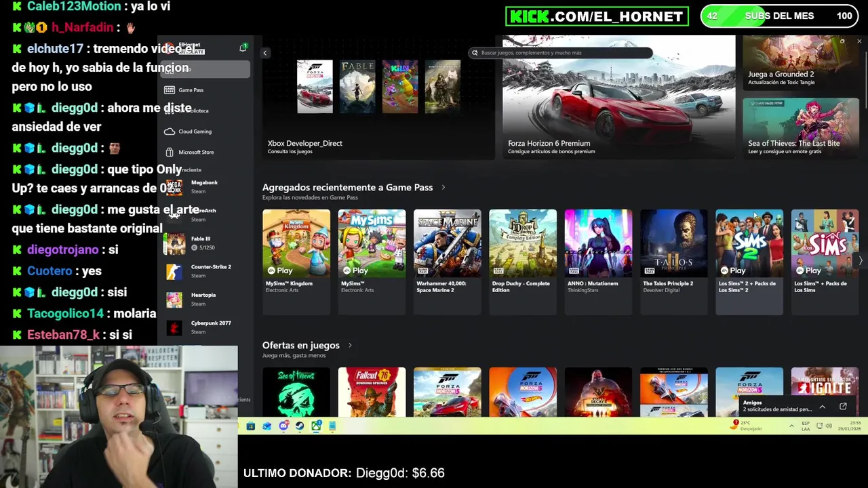Select Kiln cover in Developer_Direct banner
The image size is (868, 488).
(400, 86)
